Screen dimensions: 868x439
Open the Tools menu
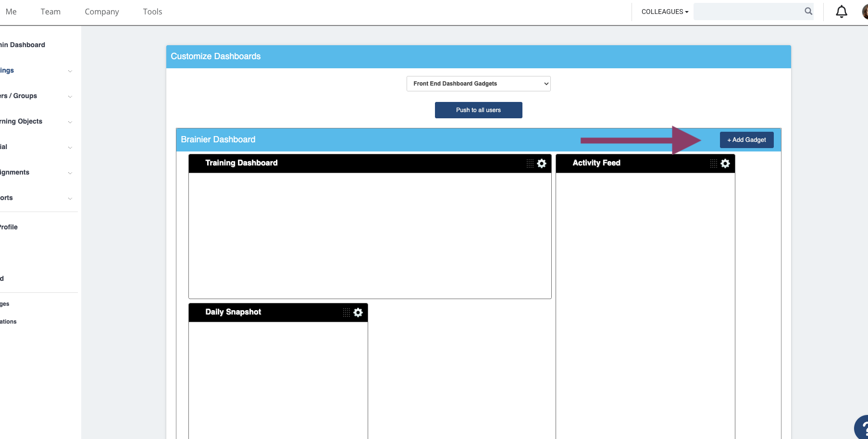click(152, 12)
